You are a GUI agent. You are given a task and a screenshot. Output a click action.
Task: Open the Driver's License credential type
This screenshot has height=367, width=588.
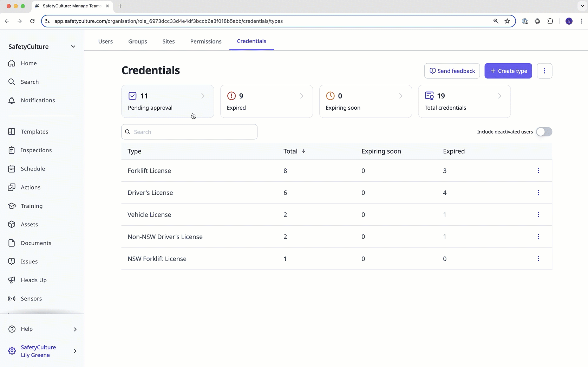coord(150,193)
